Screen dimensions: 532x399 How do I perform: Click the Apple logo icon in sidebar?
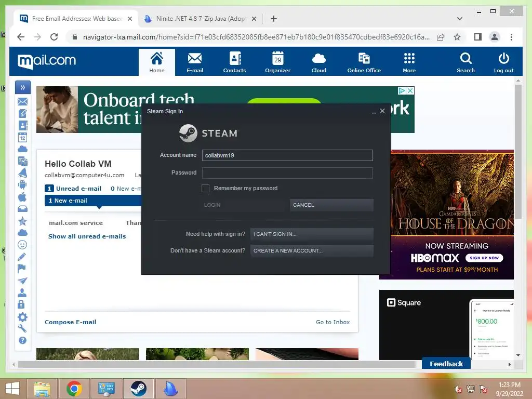coord(23,197)
